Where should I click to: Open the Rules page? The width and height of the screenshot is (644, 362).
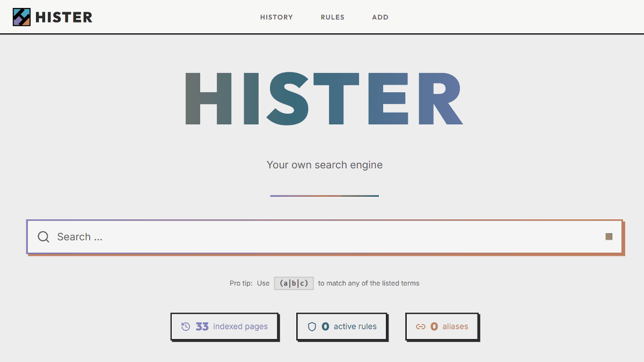click(333, 17)
